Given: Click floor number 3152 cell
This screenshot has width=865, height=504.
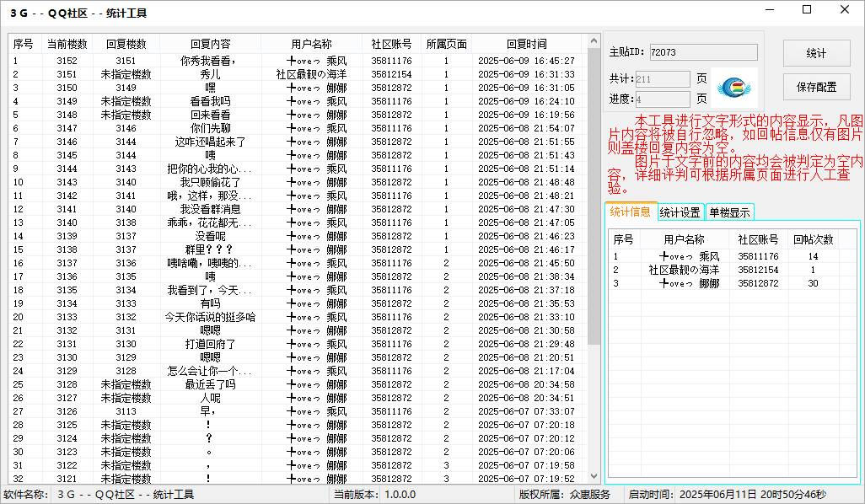Looking at the screenshot, I should click(67, 61).
